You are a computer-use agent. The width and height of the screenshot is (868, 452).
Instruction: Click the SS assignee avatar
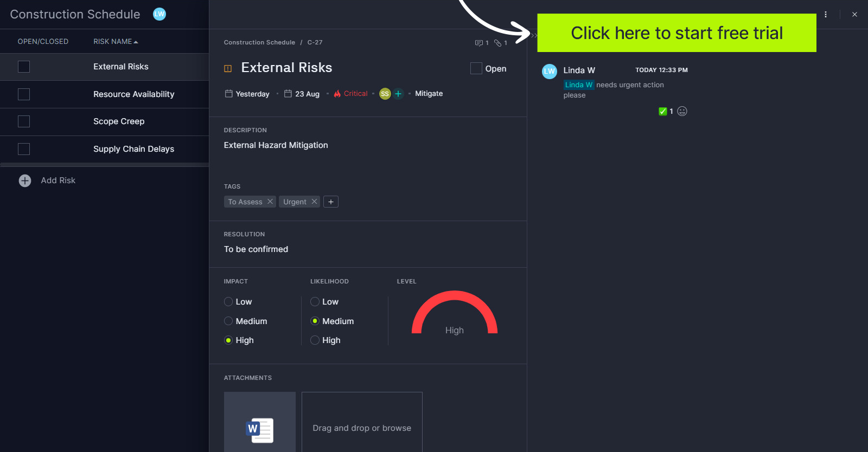[x=385, y=94]
